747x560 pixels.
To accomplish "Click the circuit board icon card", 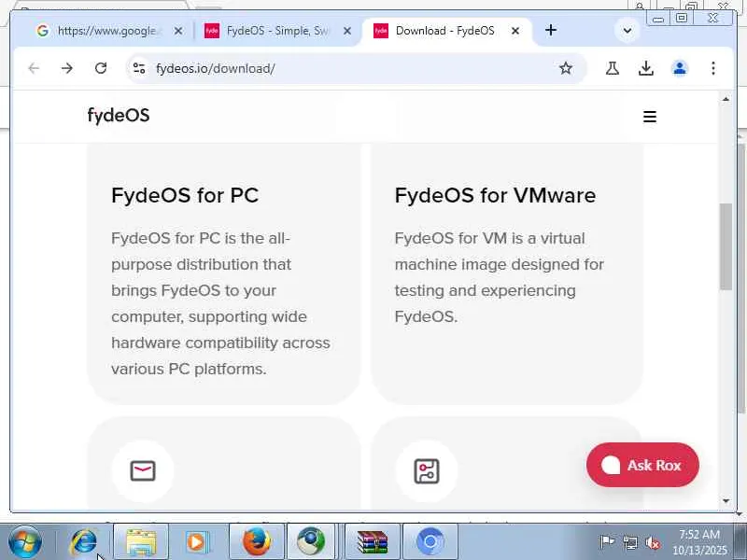I will (x=427, y=471).
